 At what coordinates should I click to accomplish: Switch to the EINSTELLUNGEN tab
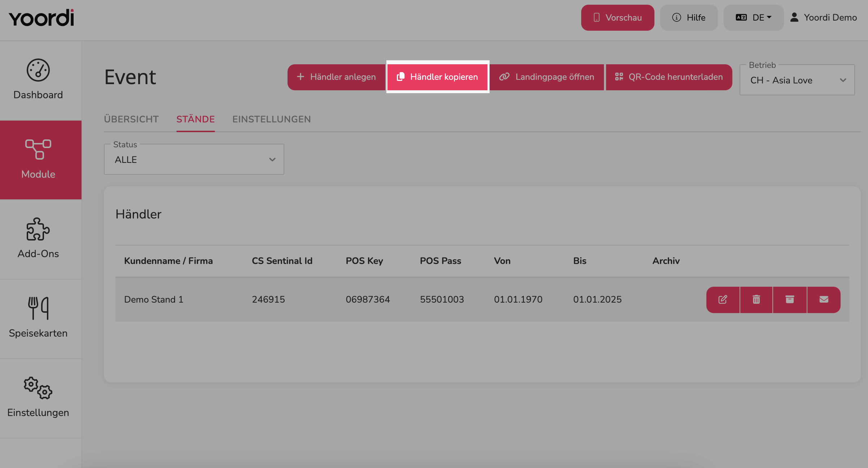[x=272, y=119]
